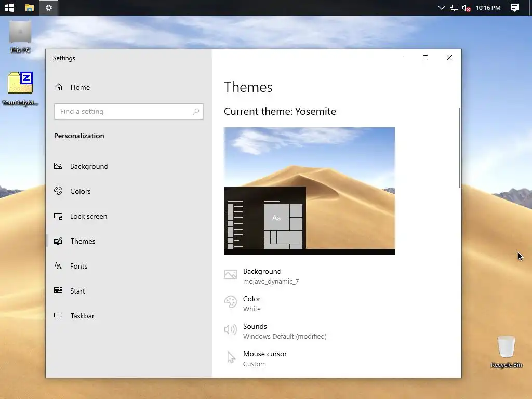The width and height of the screenshot is (532, 399).
Task: Click the Mouse cursor arrow icon
Action: click(231, 357)
